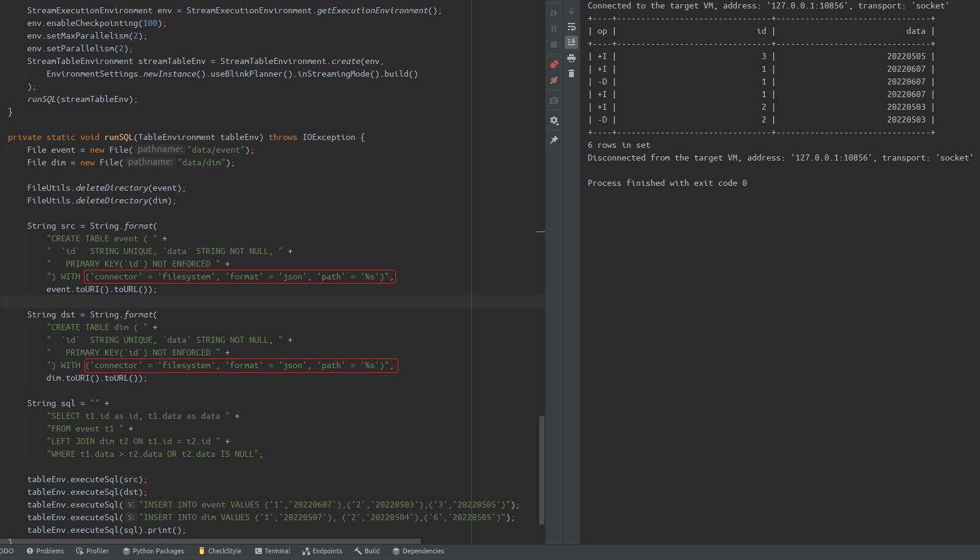Click the 'id' column header in console
This screenshot has height=560, width=980.
[762, 31]
